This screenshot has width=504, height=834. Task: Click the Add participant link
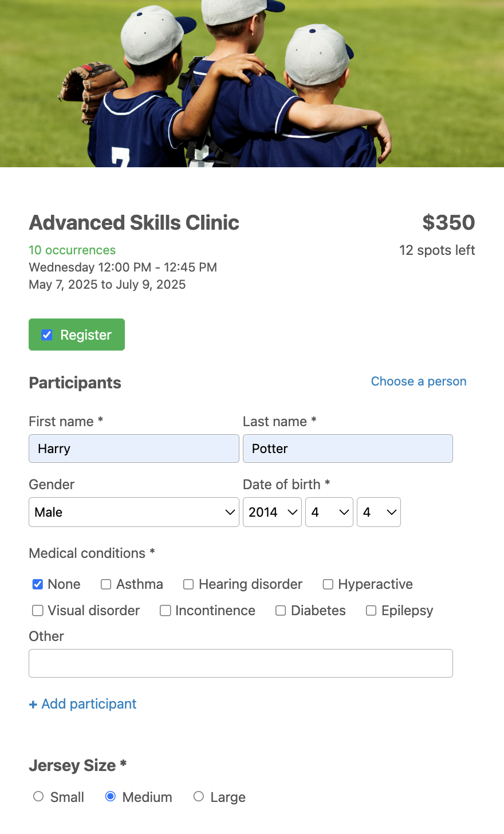click(83, 704)
